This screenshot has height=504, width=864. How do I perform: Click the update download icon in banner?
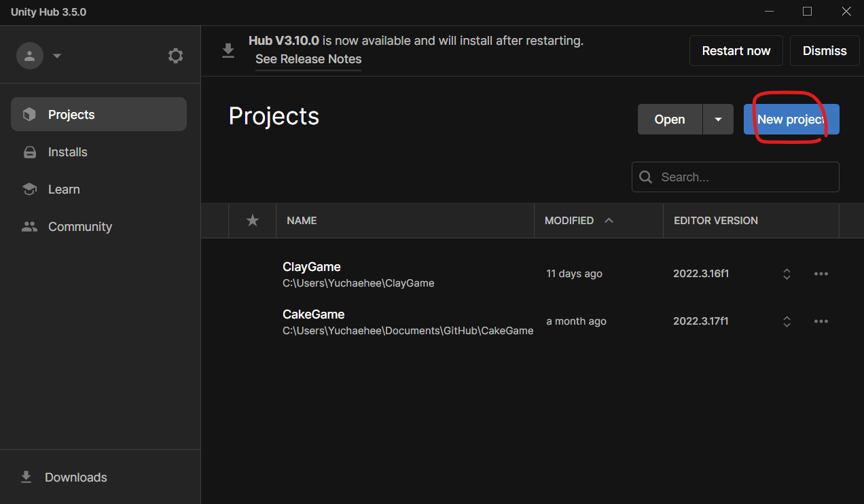click(229, 51)
